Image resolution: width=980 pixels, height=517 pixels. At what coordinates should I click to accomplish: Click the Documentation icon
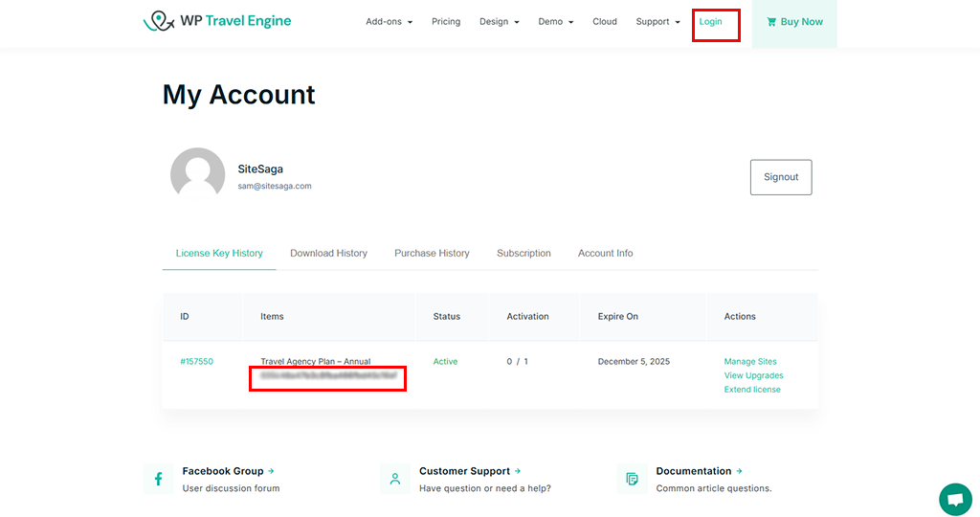632,479
